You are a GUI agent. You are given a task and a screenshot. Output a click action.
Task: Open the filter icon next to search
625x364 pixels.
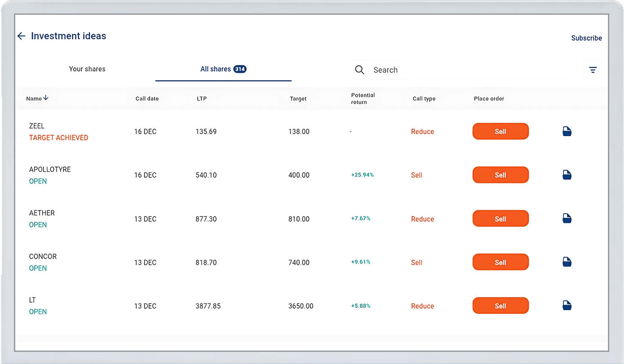pyautogui.click(x=593, y=70)
